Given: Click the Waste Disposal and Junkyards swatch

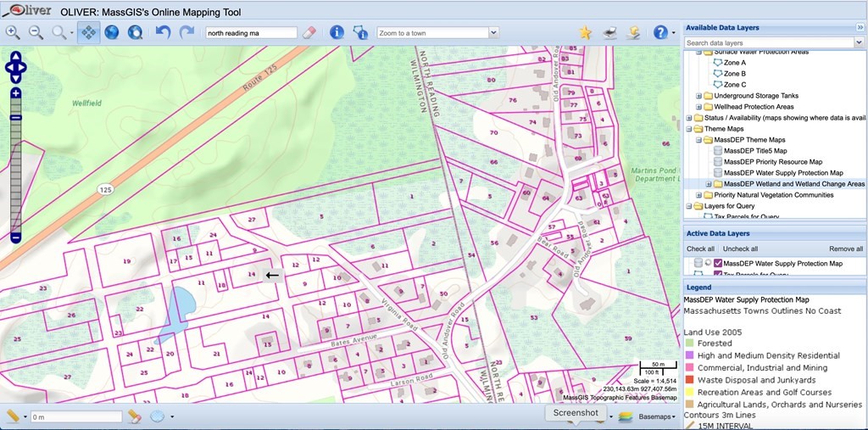Looking at the screenshot, I should point(689,380).
